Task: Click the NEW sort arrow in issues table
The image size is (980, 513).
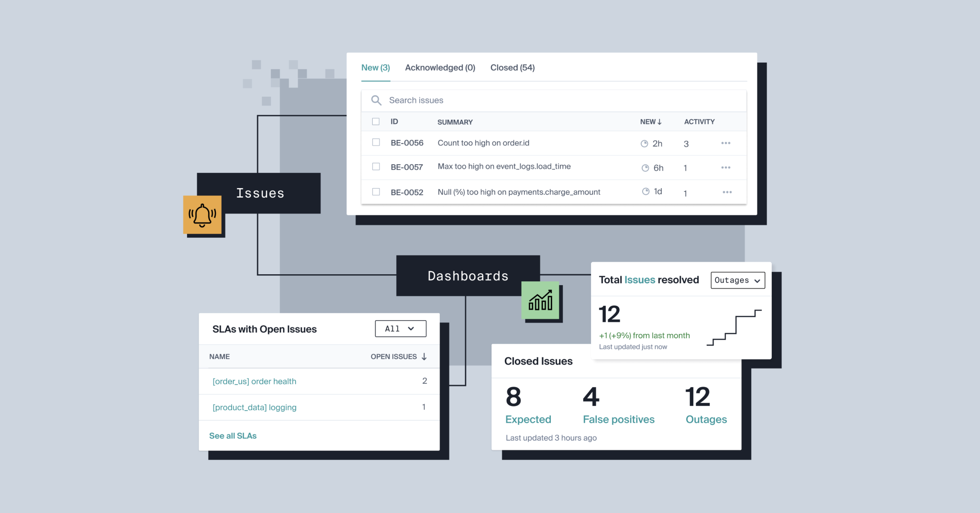Action: click(660, 122)
